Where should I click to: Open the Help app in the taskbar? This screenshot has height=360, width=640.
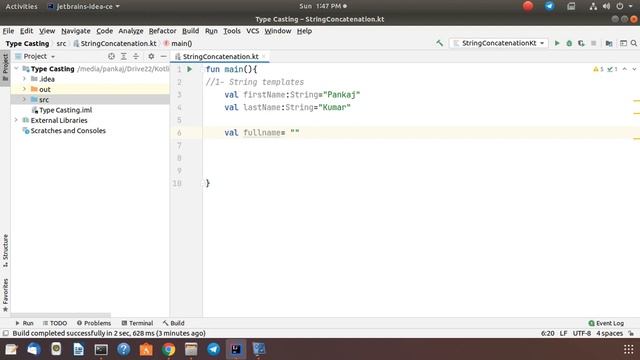coord(123,349)
